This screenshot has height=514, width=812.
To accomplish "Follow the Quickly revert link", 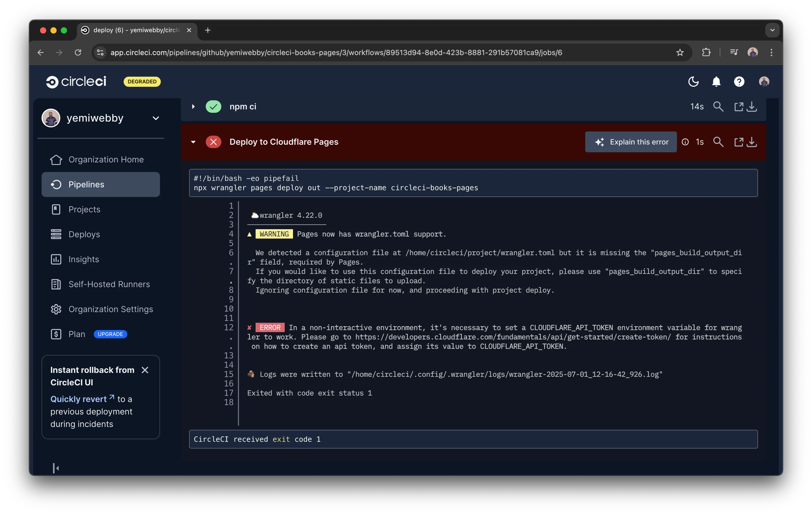I will coord(82,399).
